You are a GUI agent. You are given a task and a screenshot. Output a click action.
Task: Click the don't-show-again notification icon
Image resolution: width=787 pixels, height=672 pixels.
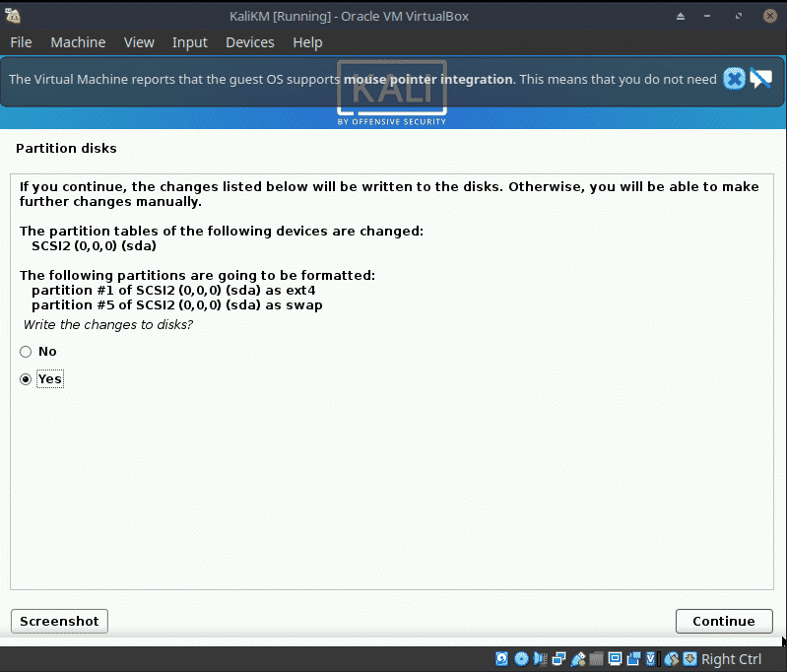point(761,79)
